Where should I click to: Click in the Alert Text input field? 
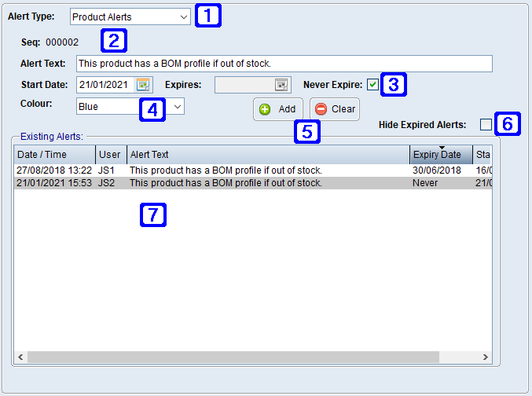point(284,64)
